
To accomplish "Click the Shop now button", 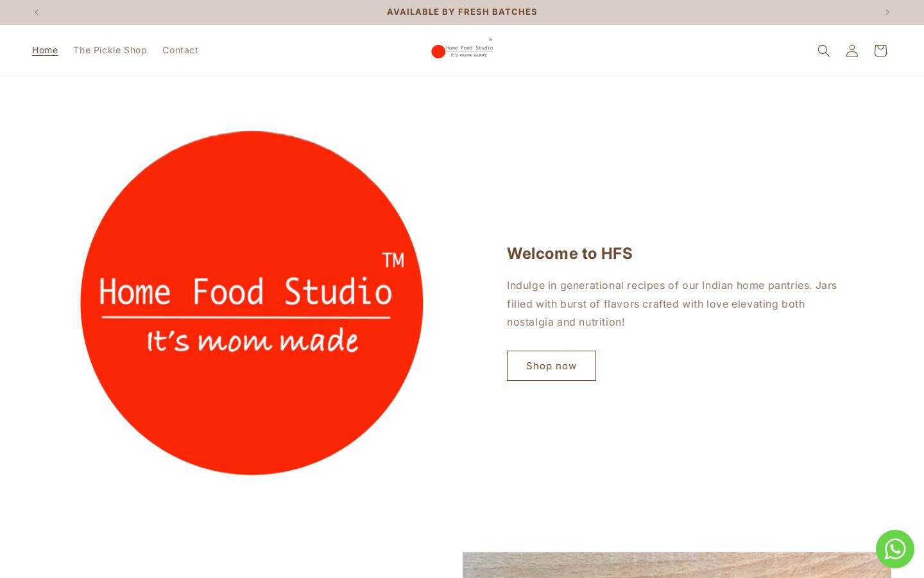I will [551, 365].
